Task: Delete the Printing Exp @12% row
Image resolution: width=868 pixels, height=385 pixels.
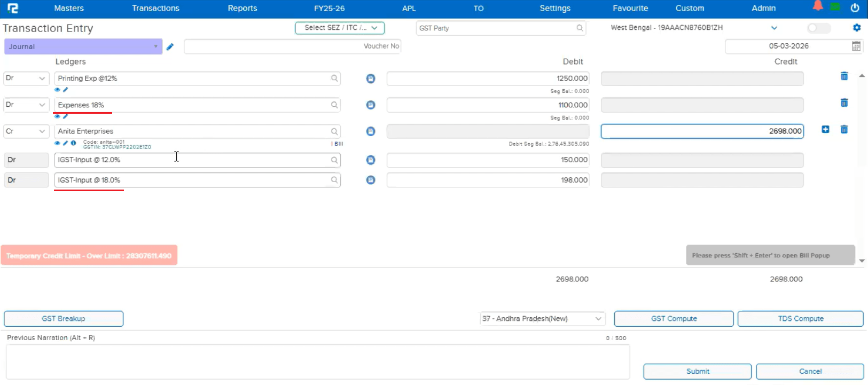Action: (x=844, y=76)
